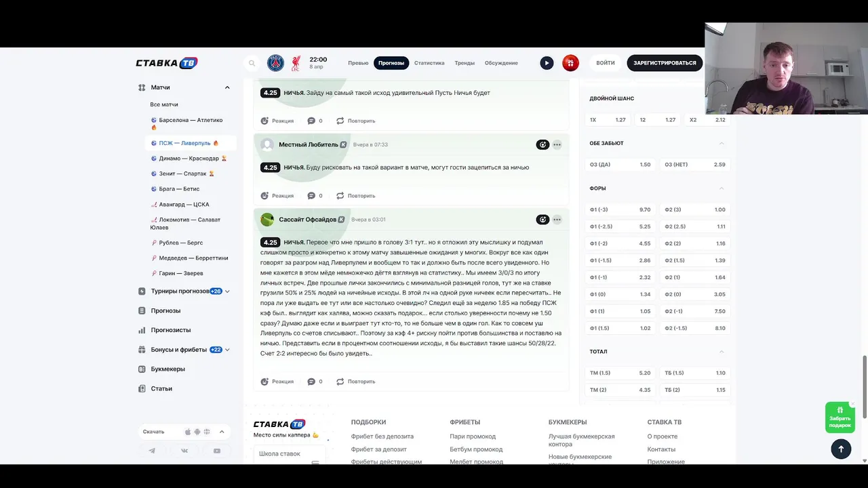Viewport: 868px width, 488px height.
Task: Click the round play video button
Action: pos(547,63)
